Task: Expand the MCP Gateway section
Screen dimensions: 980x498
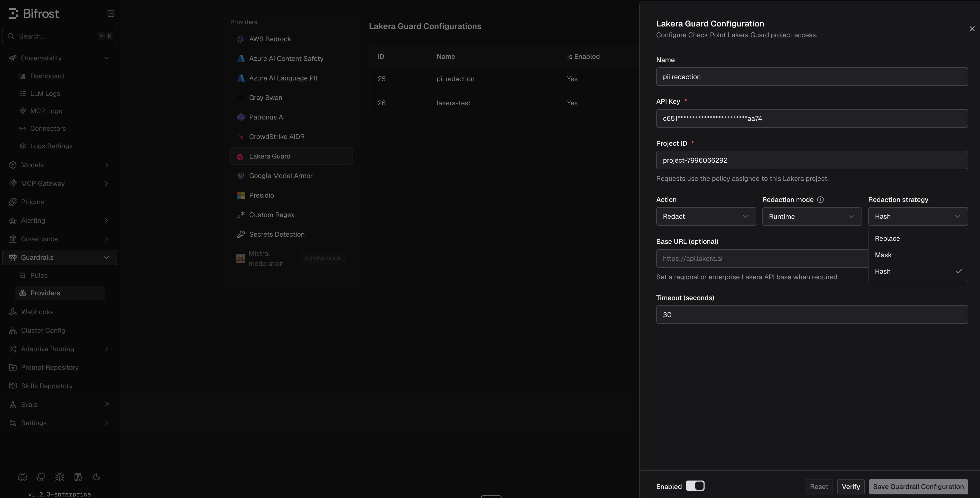Action: [59, 183]
